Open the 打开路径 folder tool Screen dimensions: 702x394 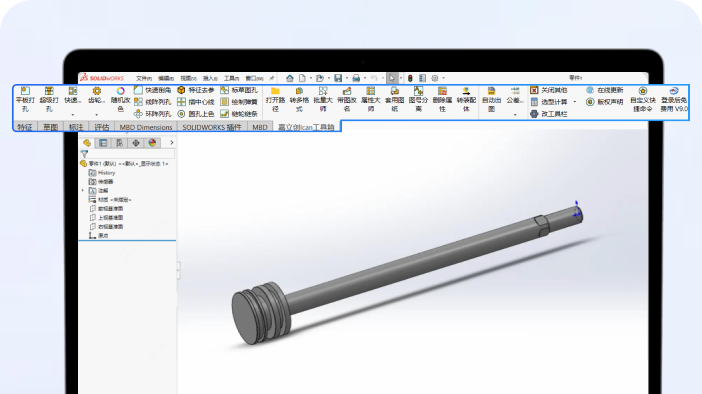click(275, 91)
